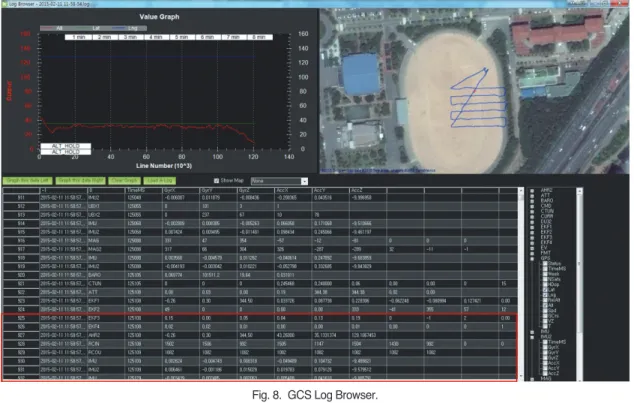Click the GyrX column header
This screenshot has height=403, width=634.
181,190
